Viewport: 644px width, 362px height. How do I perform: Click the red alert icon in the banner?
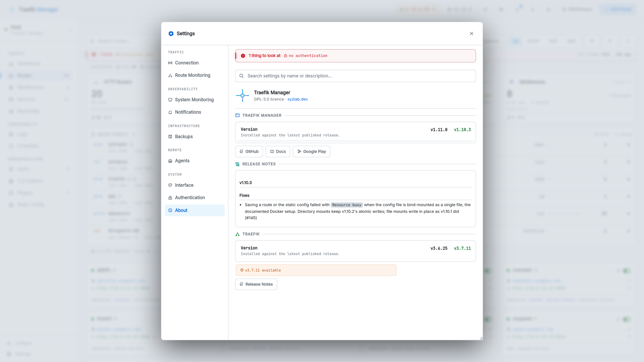click(x=243, y=56)
